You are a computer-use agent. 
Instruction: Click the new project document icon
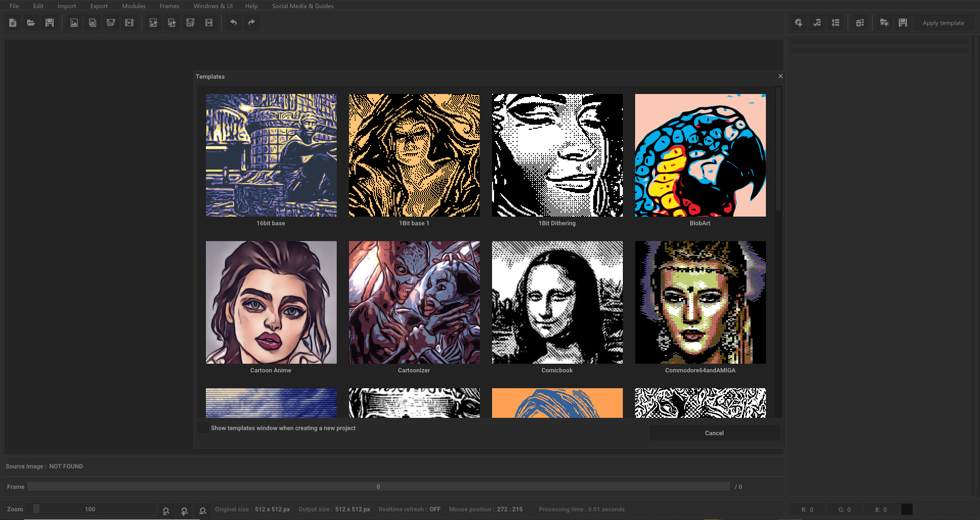[13, 23]
